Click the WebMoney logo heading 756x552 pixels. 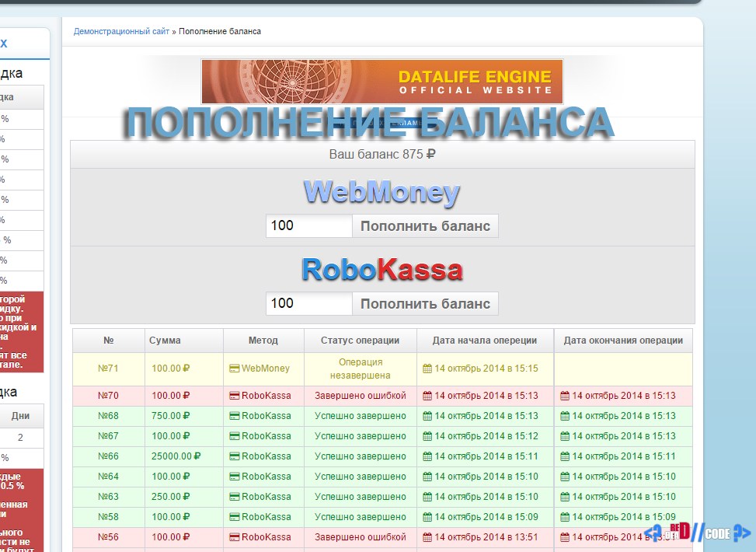click(x=381, y=193)
